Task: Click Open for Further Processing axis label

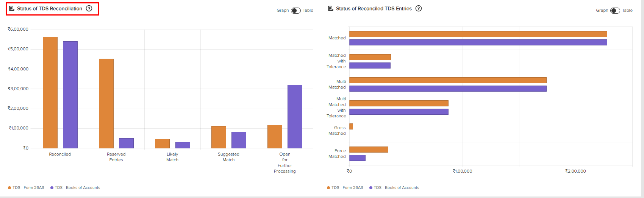Action: (x=285, y=163)
